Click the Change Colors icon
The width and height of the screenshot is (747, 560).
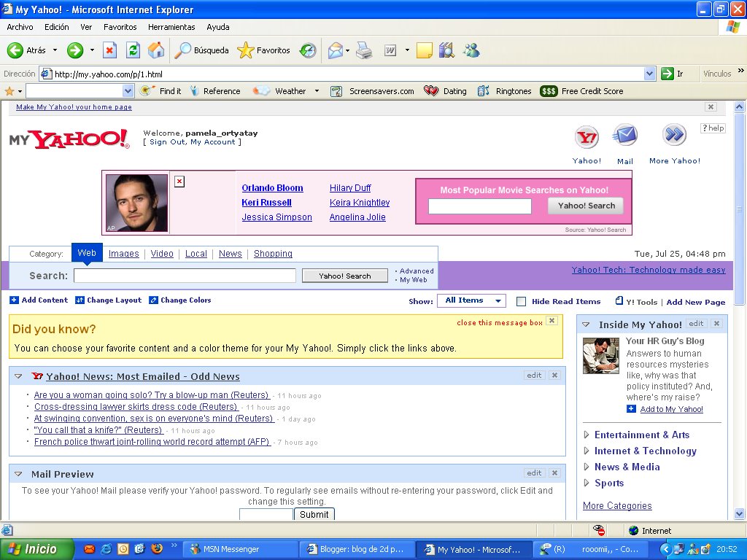153,300
